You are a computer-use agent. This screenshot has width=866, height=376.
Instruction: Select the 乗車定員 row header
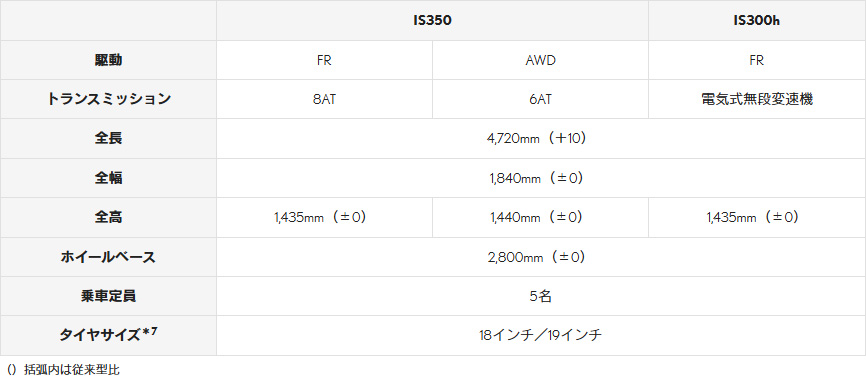pos(108,296)
